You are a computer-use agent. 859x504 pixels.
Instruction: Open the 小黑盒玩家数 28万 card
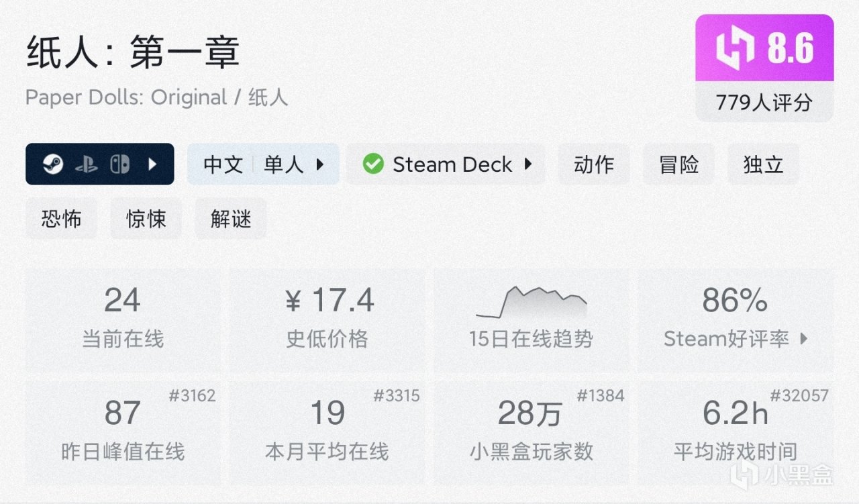pos(531,432)
